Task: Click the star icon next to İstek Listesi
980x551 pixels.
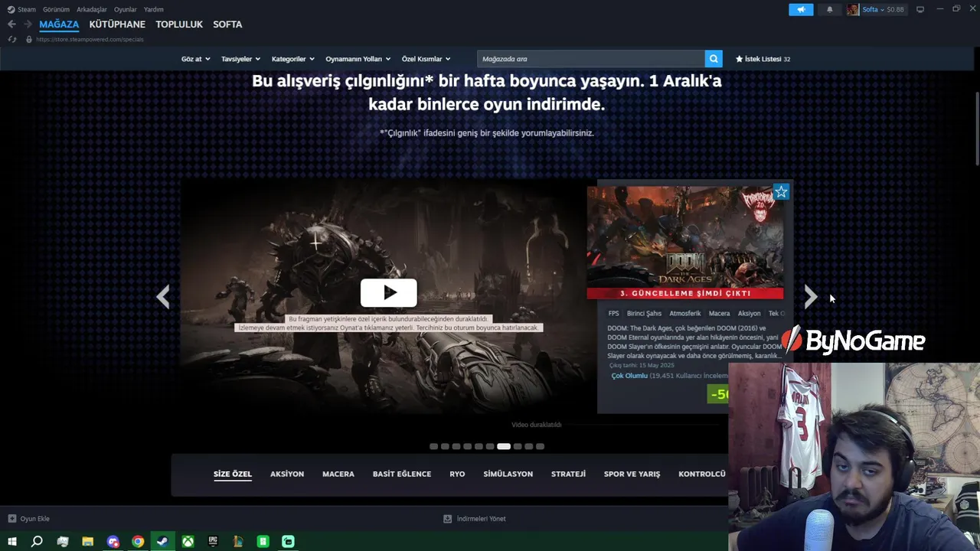Action: 740,59
